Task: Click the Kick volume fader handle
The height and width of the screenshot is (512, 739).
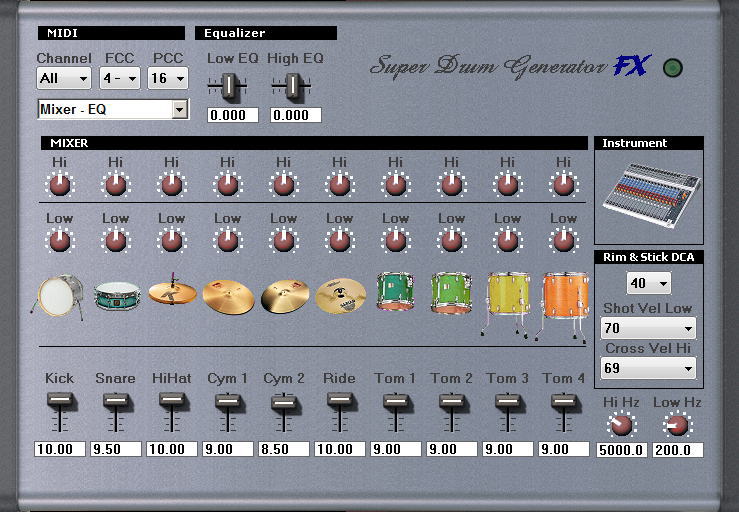Action: [60, 400]
